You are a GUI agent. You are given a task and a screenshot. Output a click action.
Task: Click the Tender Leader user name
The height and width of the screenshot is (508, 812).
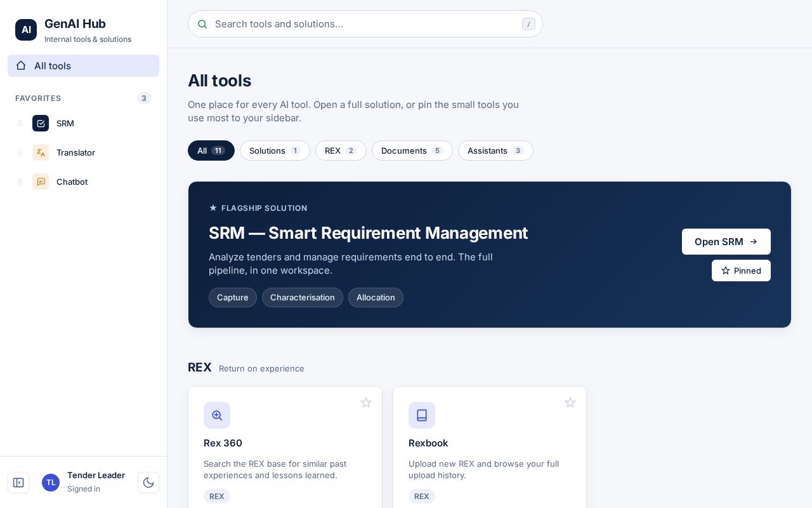[x=96, y=475]
